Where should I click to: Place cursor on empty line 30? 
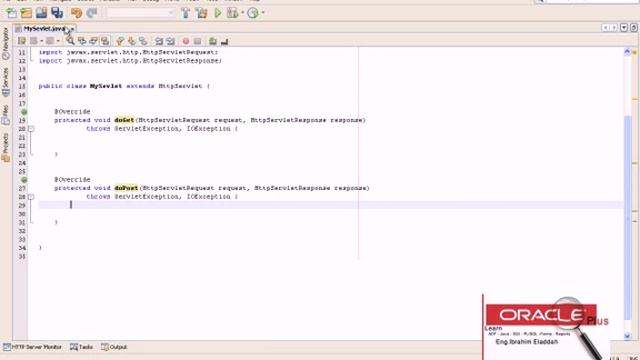[x=331, y=213]
